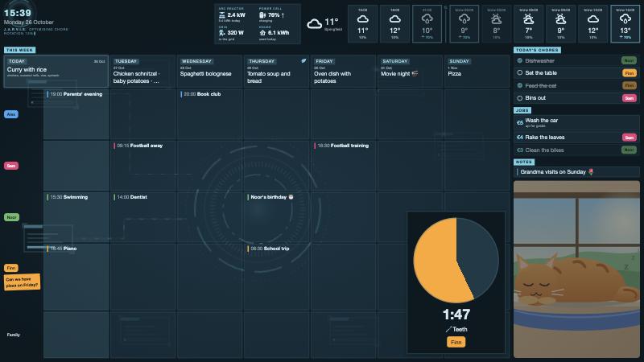Open the Today card with Curry with rice
644x362 pixels.
(56, 72)
